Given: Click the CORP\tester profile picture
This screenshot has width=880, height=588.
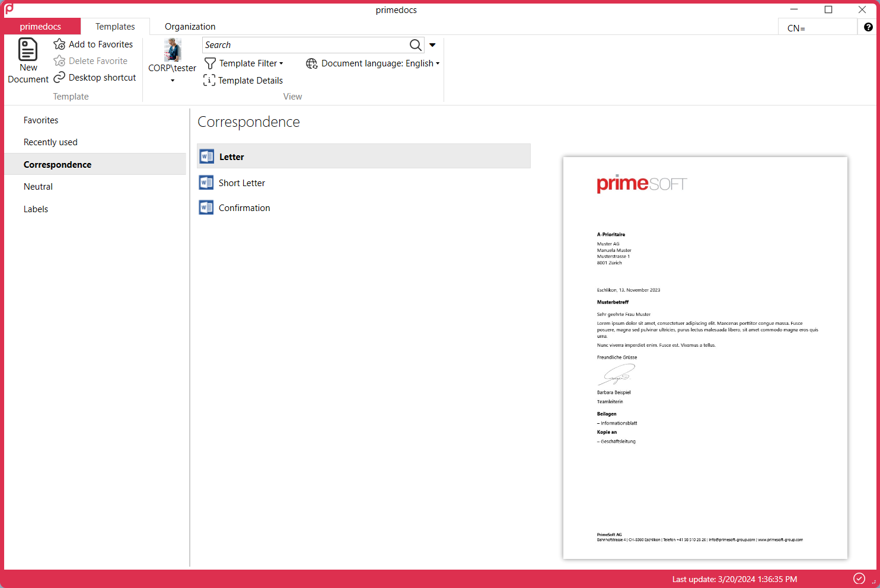Looking at the screenshot, I should click(x=173, y=50).
